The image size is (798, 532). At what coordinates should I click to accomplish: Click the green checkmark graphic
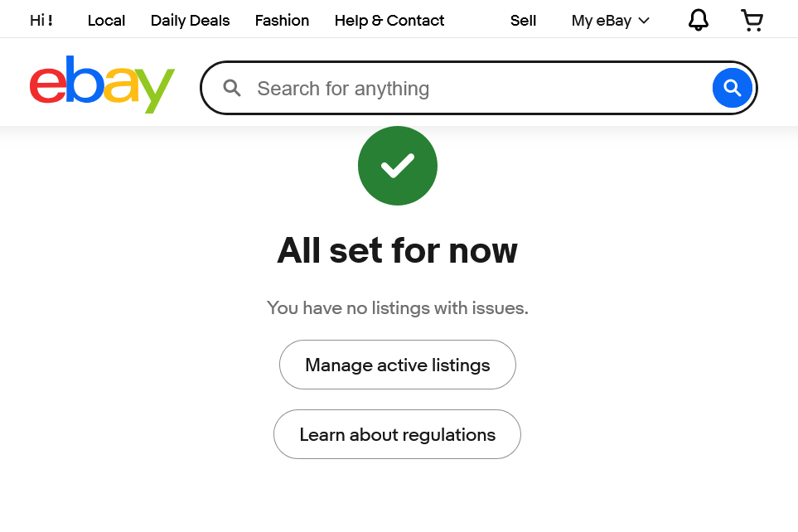click(x=397, y=165)
